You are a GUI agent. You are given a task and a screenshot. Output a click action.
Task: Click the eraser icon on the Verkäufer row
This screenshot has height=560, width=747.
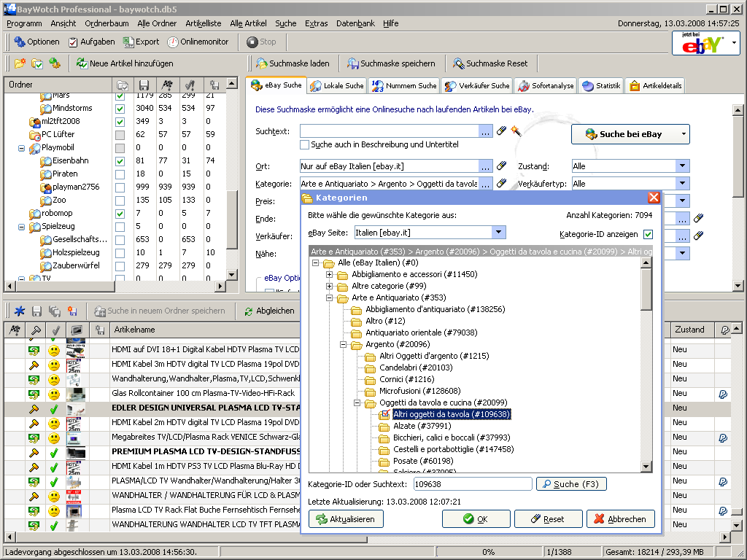click(x=698, y=236)
